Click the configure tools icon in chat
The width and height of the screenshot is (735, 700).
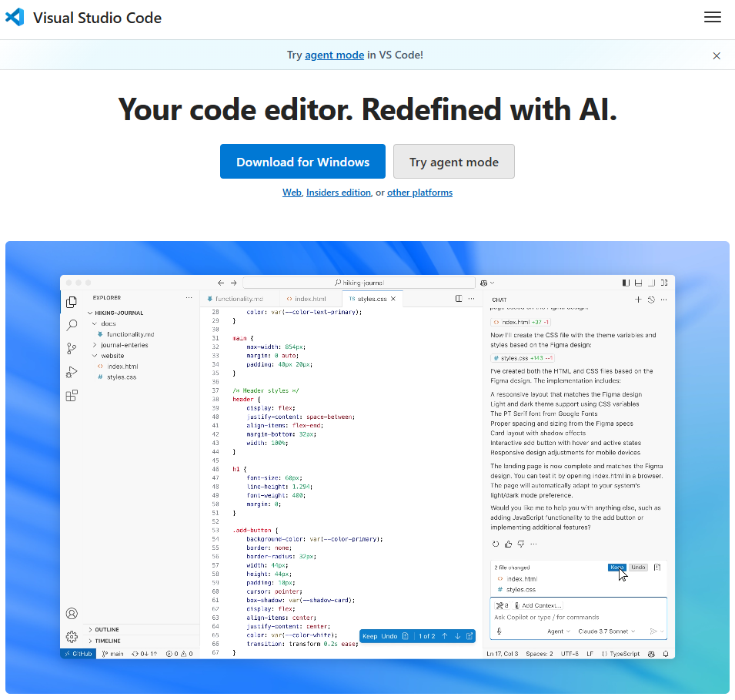[502, 606]
